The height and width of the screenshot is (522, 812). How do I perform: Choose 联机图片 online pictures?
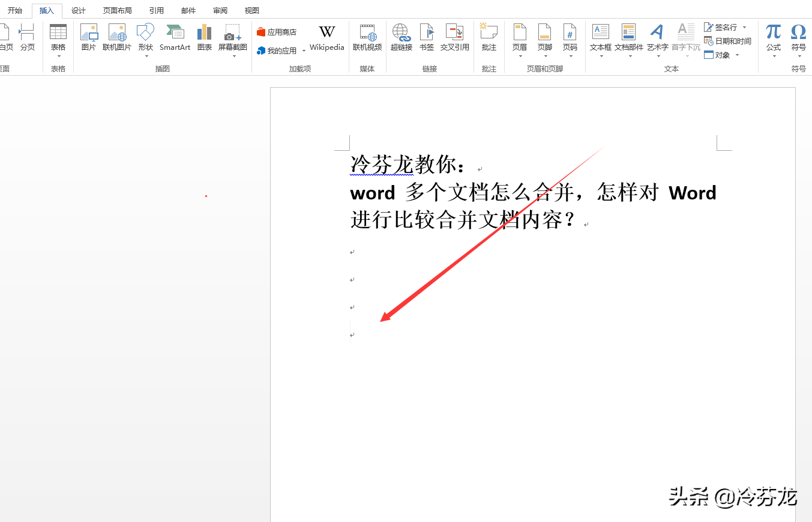(x=117, y=38)
